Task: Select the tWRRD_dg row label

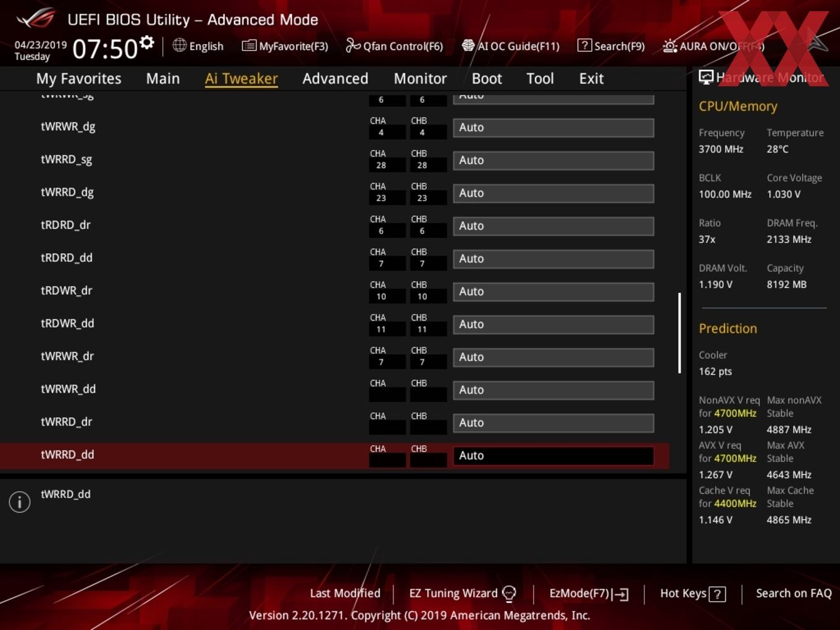Action: (x=67, y=192)
